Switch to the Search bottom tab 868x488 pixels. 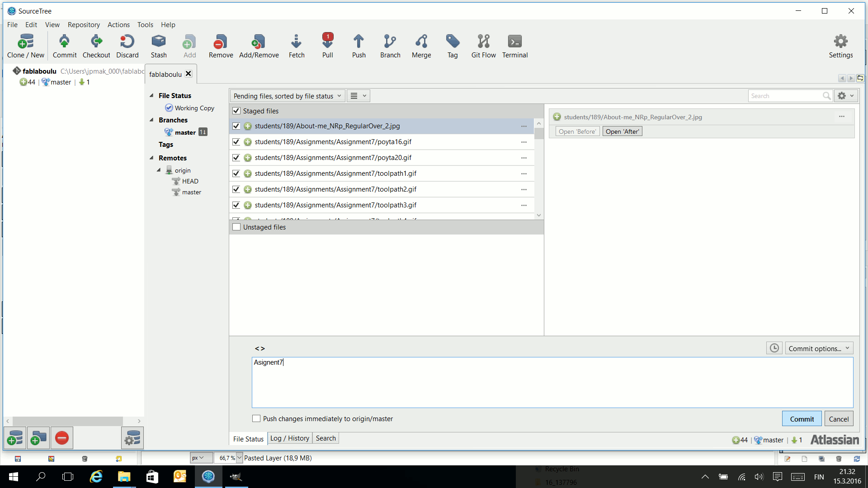pyautogui.click(x=325, y=438)
